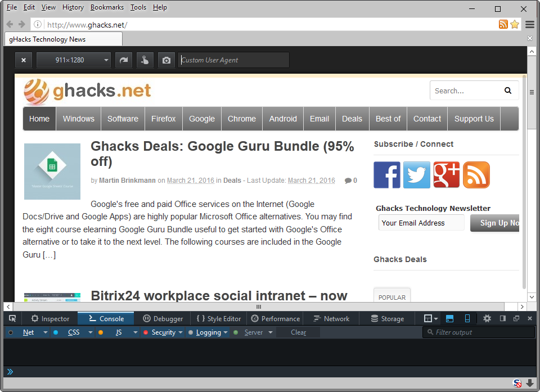Switch to the Console tab
The width and height of the screenshot is (540, 392).
coord(106,319)
